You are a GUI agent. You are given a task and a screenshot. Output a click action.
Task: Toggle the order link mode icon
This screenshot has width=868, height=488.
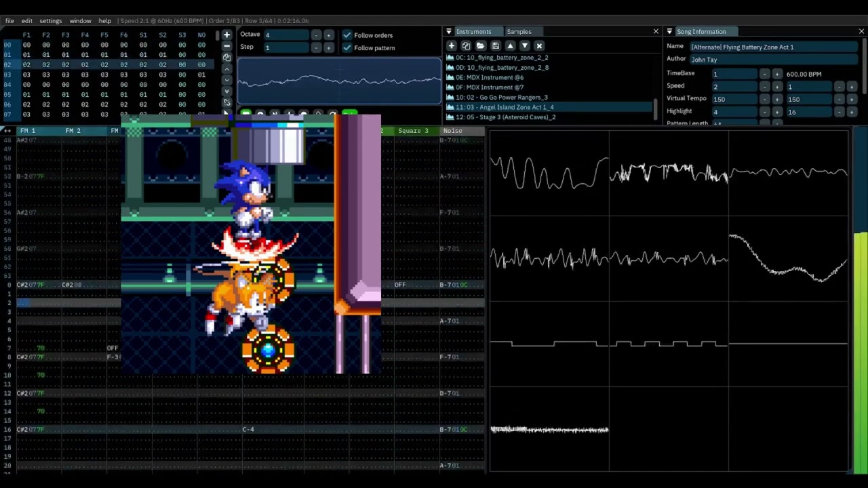[226, 104]
